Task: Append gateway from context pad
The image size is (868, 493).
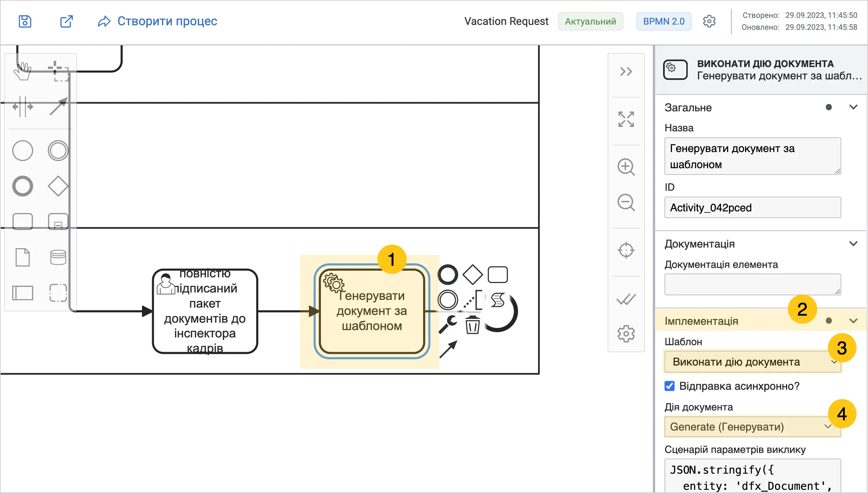Action: [x=473, y=275]
